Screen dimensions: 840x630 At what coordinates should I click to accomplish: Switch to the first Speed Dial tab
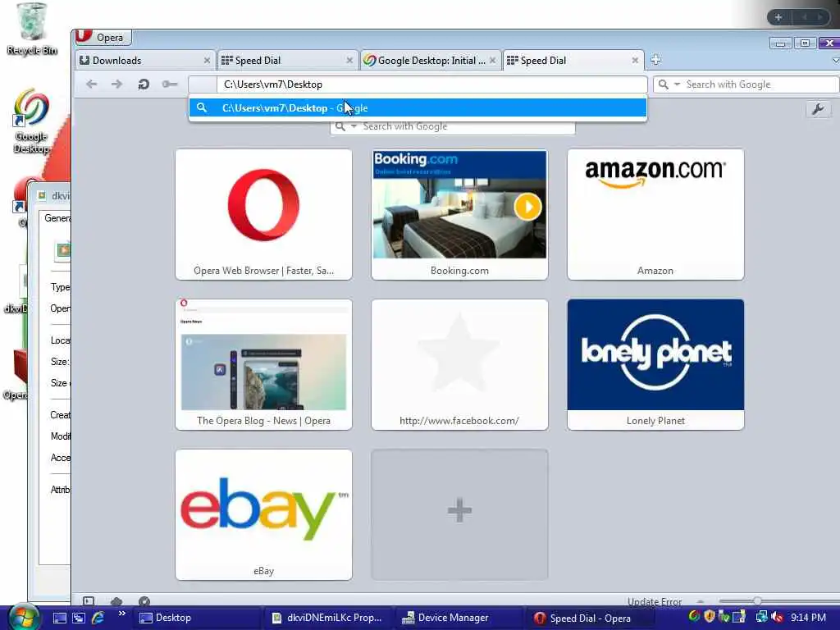click(288, 61)
